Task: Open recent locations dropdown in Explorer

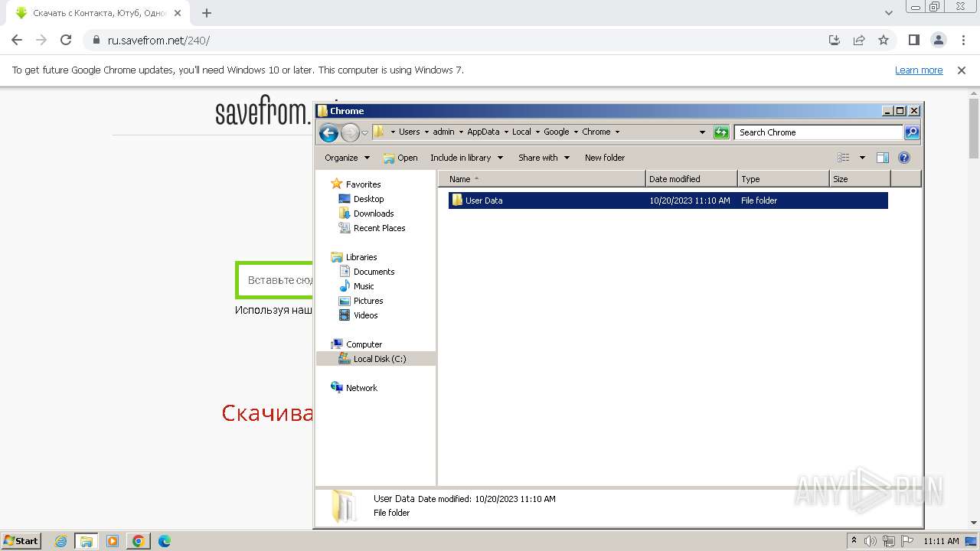Action: pos(365,132)
